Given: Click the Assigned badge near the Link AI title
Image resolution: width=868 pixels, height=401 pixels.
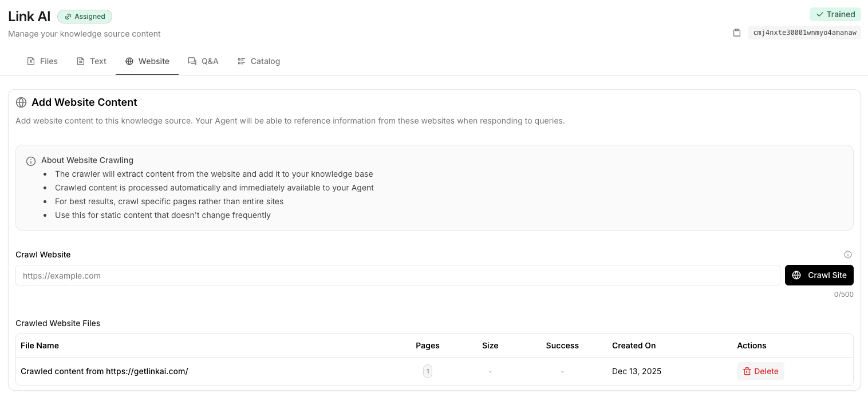Looking at the screenshot, I should tap(85, 17).
